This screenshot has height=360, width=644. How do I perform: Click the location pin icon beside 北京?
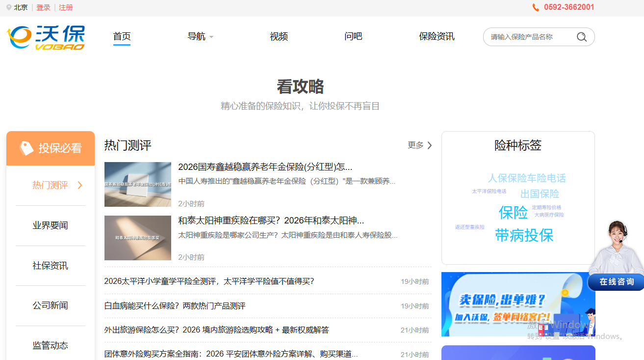click(9, 8)
